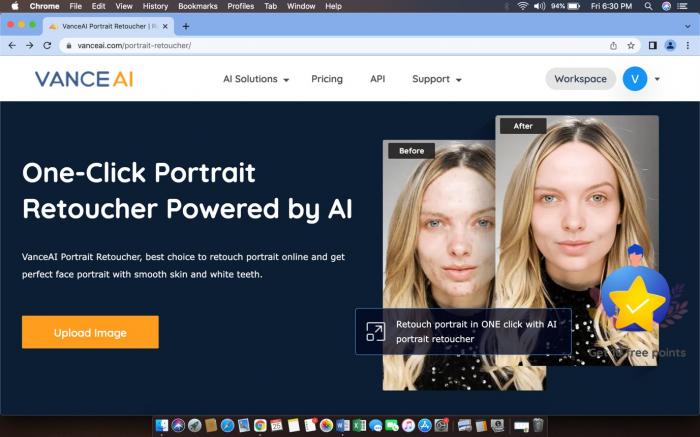Click the VanceAI logo
This screenshot has height=437, width=700.
[84, 79]
